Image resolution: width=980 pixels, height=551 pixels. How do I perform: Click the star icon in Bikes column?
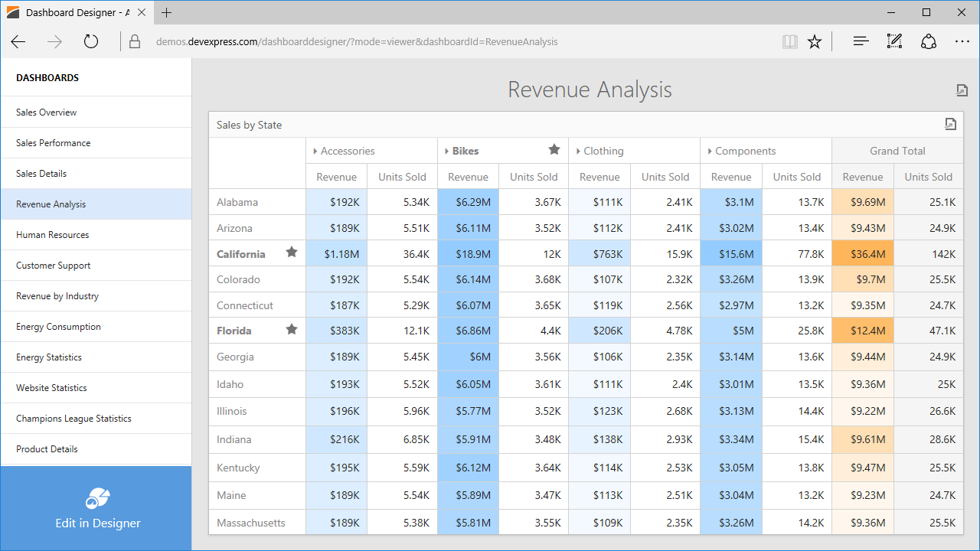click(x=554, y=150)
